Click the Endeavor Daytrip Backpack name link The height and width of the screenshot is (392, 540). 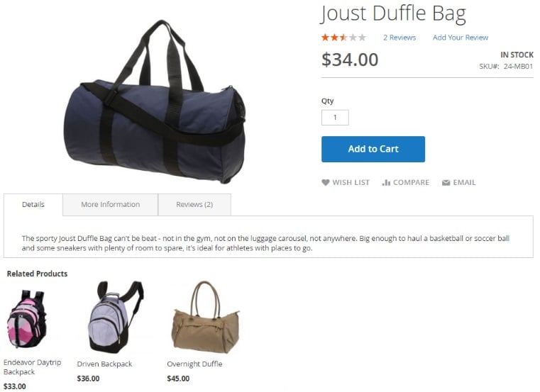[x=33, y=367]
